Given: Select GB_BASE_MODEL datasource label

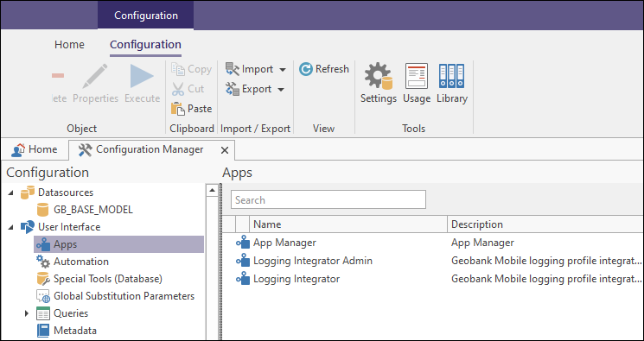Looking at the screenshot, I should (x=93, y=210).
